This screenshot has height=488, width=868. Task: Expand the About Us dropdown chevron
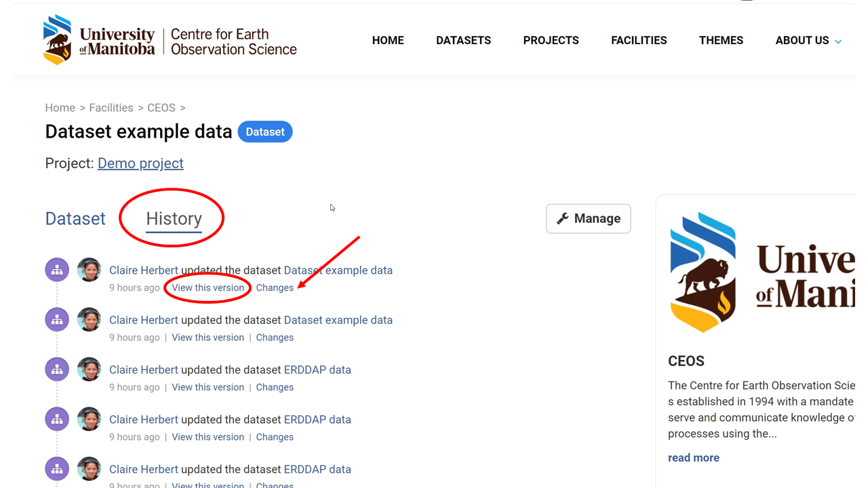838,41
